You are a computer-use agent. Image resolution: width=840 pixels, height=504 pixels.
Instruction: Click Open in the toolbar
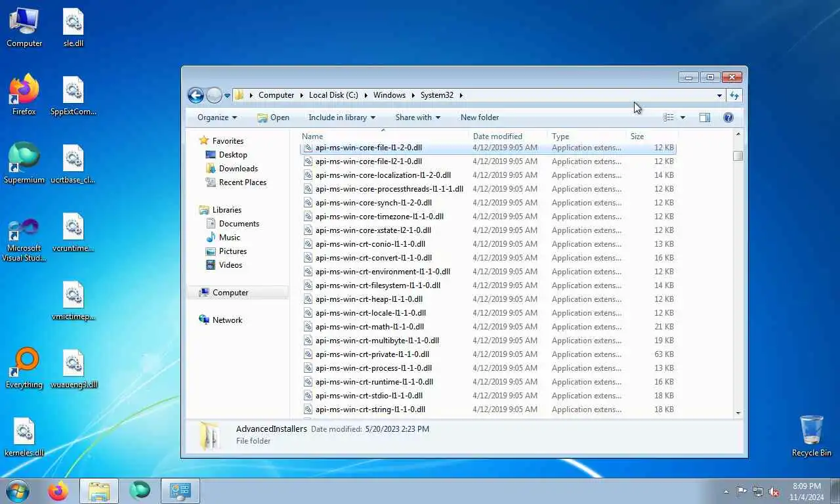[x=273, y=117]
